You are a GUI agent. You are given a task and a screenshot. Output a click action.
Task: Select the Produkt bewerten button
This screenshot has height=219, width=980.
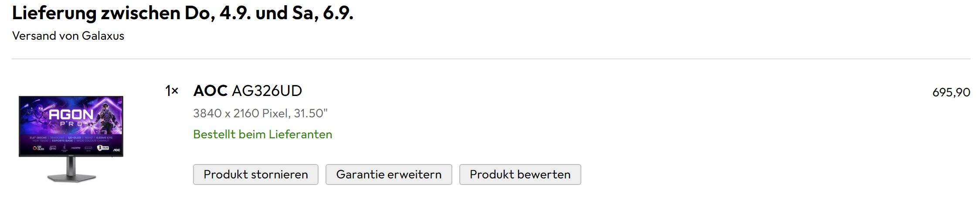pos(520,175)
